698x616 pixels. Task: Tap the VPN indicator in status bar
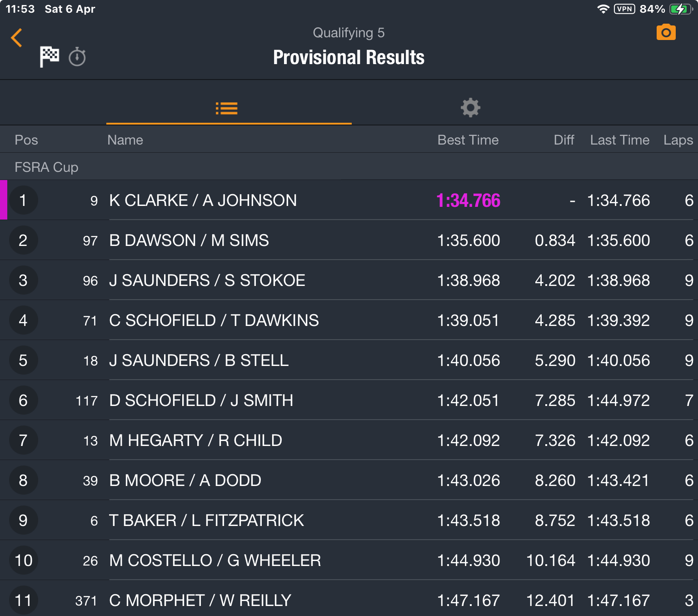[624, 9]
